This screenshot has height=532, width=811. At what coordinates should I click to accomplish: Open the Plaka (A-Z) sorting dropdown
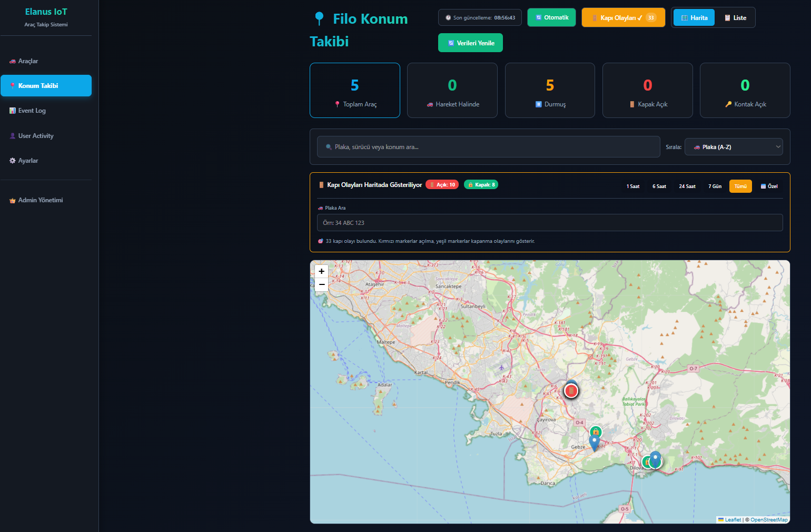tap(734, 146)
